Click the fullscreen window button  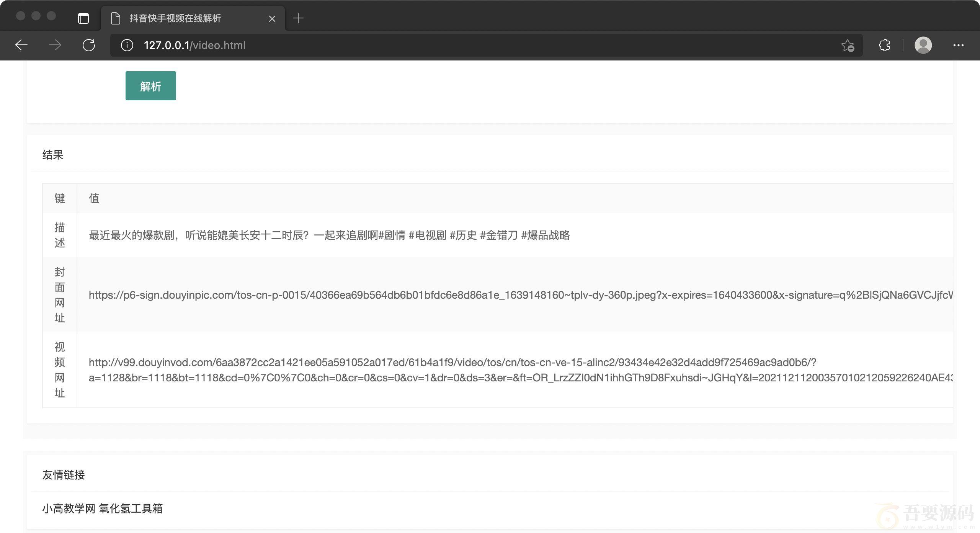pos(51,16)
